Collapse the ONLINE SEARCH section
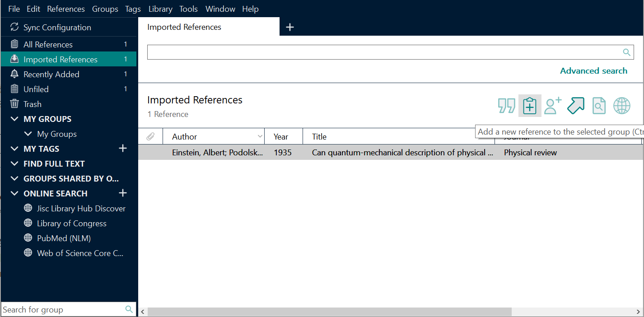 pos(14,193)
